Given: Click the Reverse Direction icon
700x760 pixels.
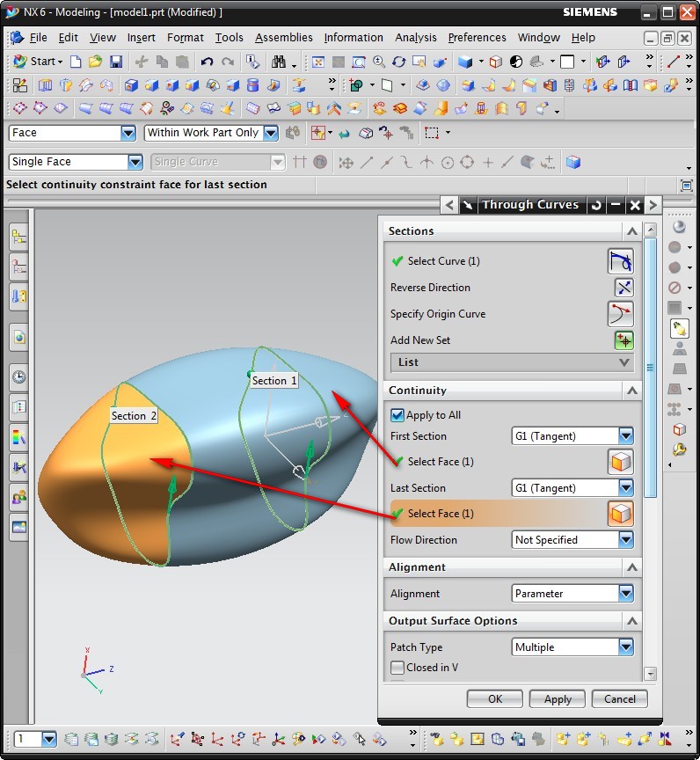Looking at the screenshot, I should tap(624, 288).
